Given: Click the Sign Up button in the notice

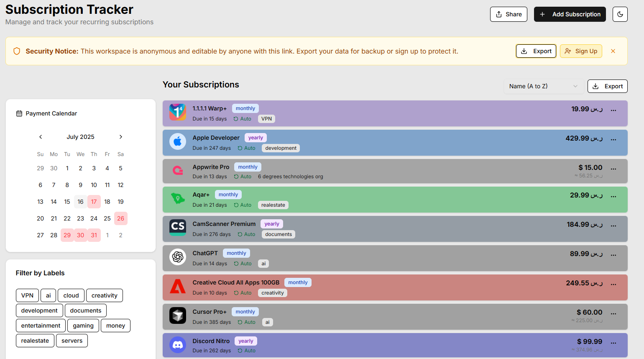Looking at the screenshot, I should (581, 51).
